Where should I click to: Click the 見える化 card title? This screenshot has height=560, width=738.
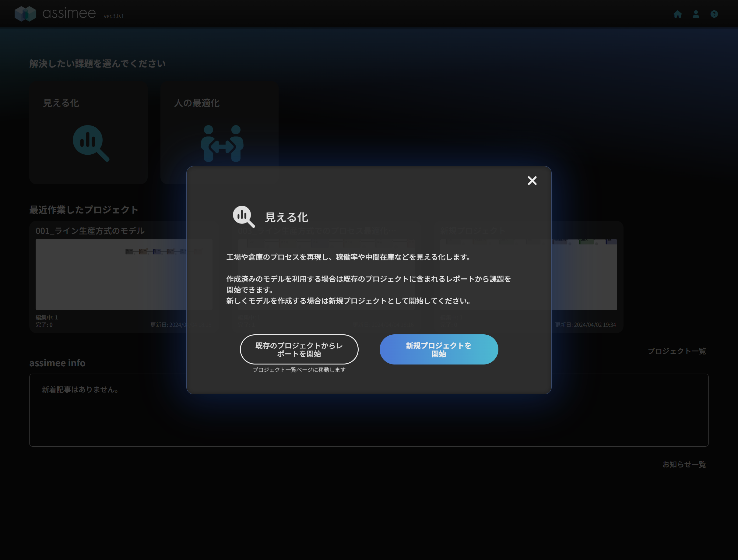[61, 103]
